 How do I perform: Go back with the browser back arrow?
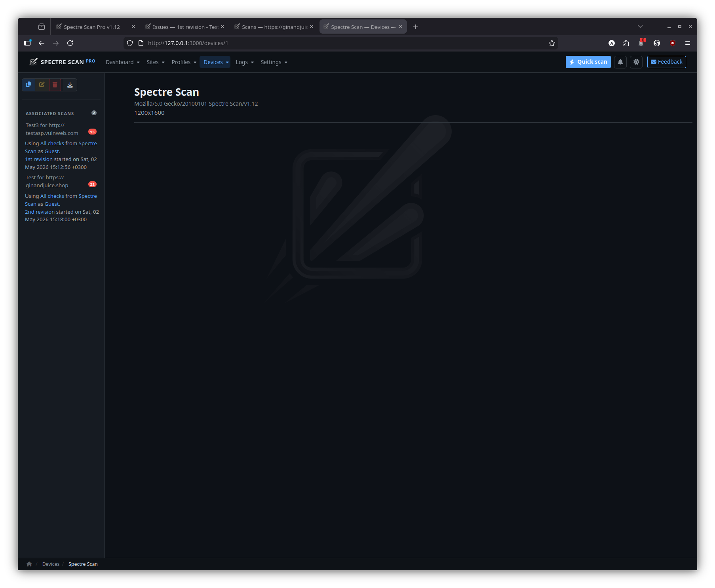point(42,43)
